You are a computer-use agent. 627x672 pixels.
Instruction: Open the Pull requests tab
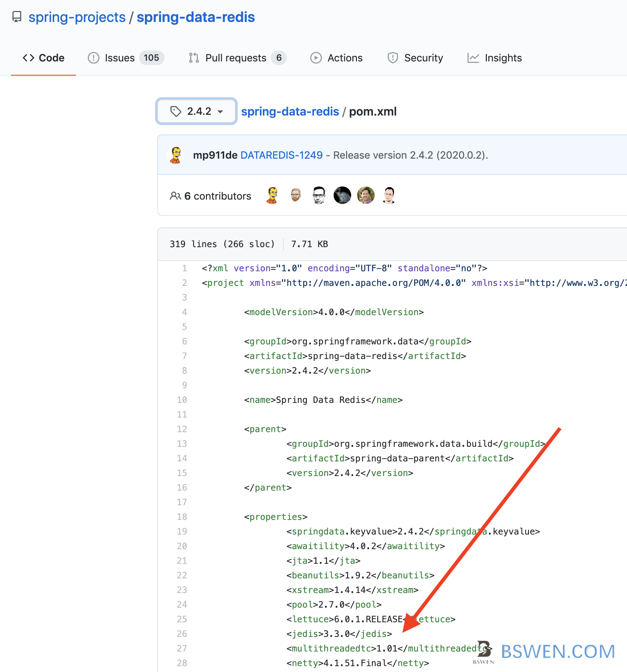tap(237, 58)
